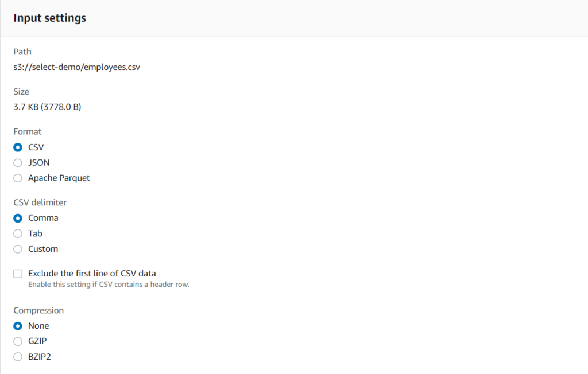Click the 3.7 KB file size value
This screenshot has width=588, height=374.
pos(47,107)
